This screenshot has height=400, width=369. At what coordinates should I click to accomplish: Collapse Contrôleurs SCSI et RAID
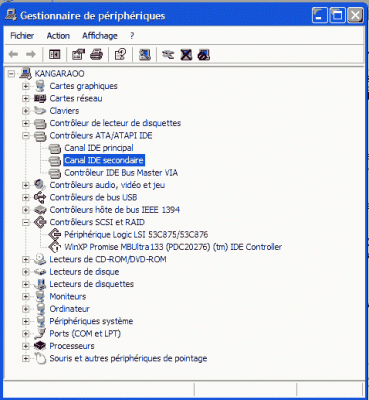(x=26, y=222)
